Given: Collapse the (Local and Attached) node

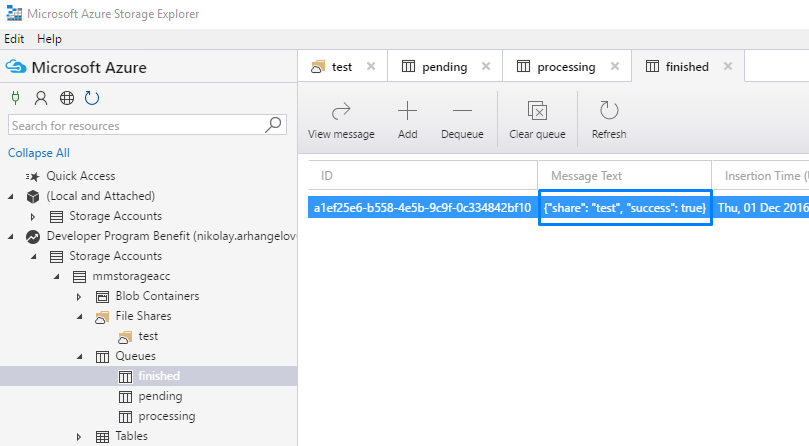Looking at the screenshot, I should coord(11,196).
